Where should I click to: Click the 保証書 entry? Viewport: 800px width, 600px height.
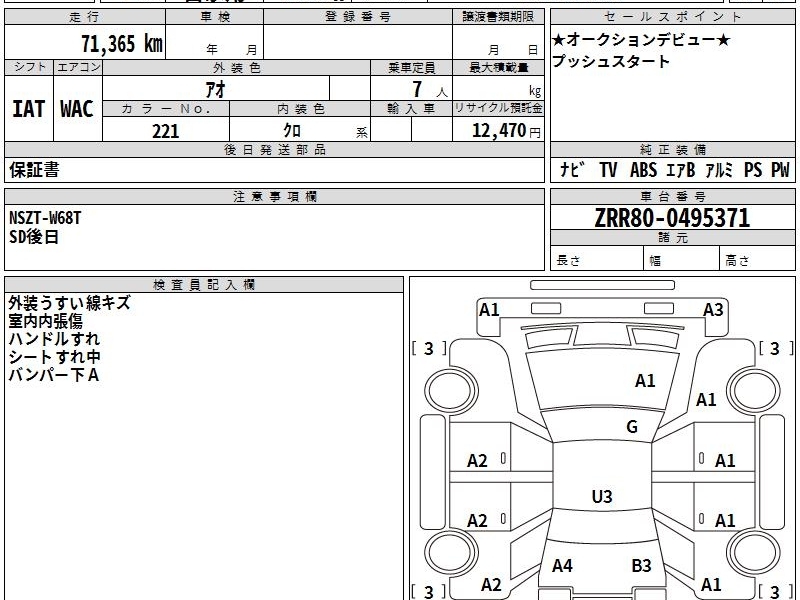(x=34, y=170)
